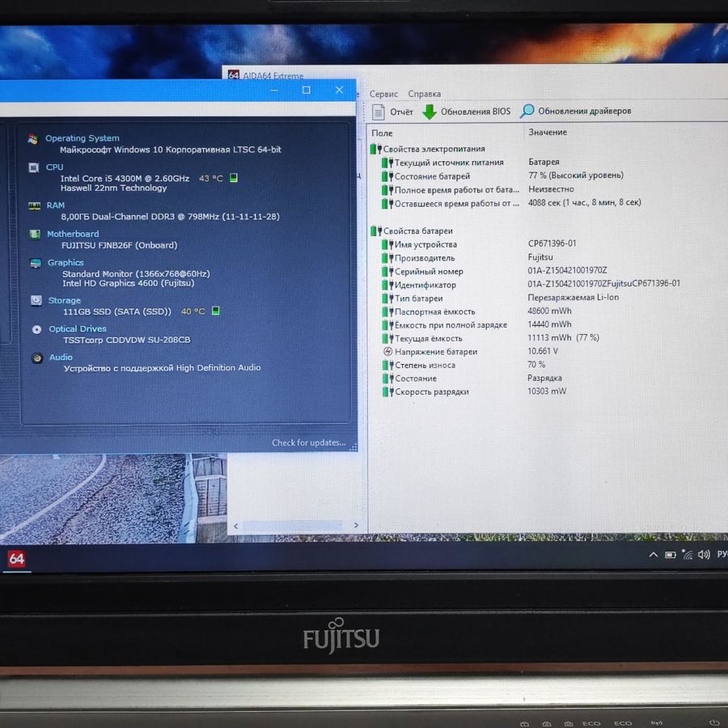Click the volume speaker icon in tray

704,554
